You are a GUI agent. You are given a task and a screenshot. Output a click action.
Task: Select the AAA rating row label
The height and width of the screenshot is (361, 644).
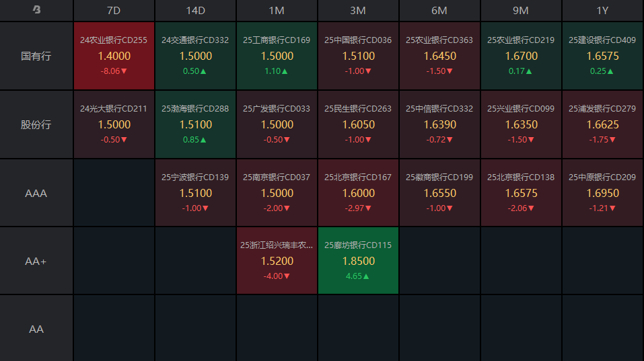36,193
